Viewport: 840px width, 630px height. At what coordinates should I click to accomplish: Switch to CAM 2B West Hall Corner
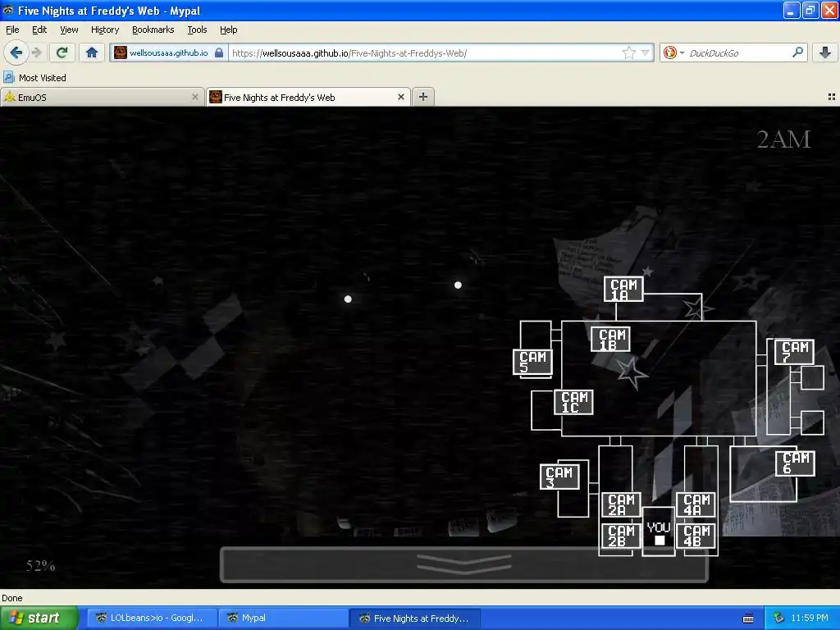pos(622,536)
